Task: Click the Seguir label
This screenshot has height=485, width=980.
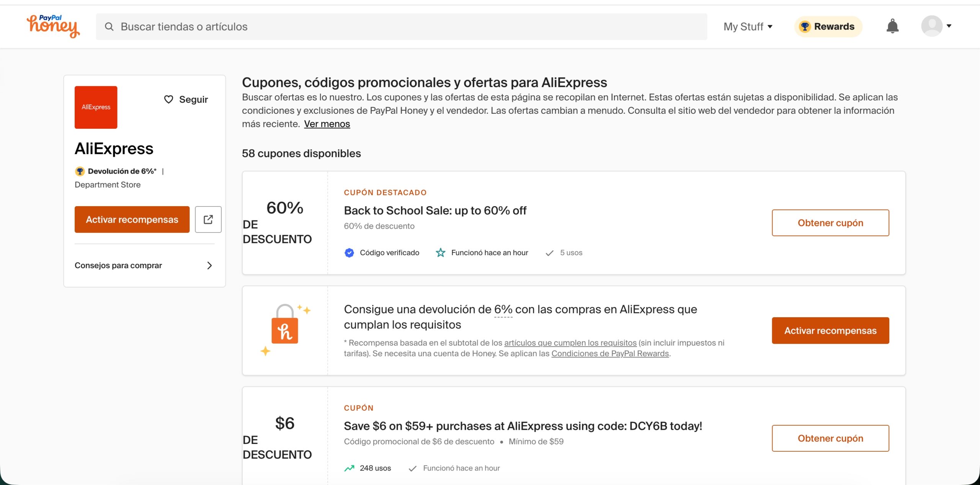Action: (x=193, y=100)
